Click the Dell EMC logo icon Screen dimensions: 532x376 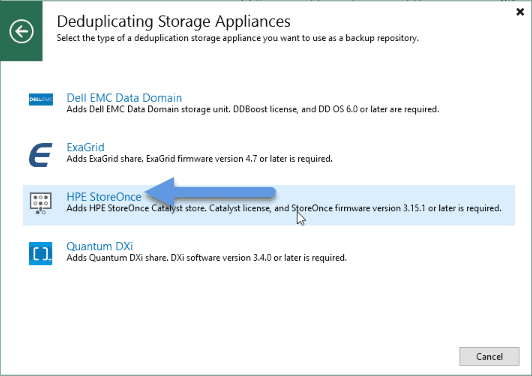[41, 99]
